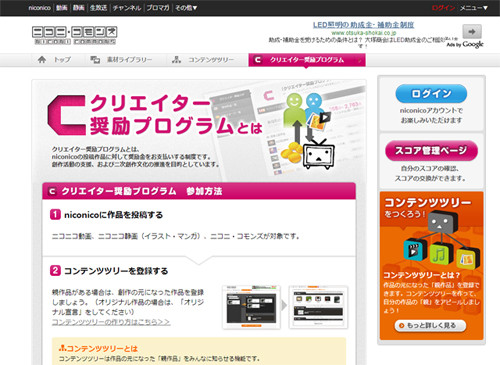Click the home icon in the navigation bar
Screen dimensions: 500x365
(x=42, y=60)
